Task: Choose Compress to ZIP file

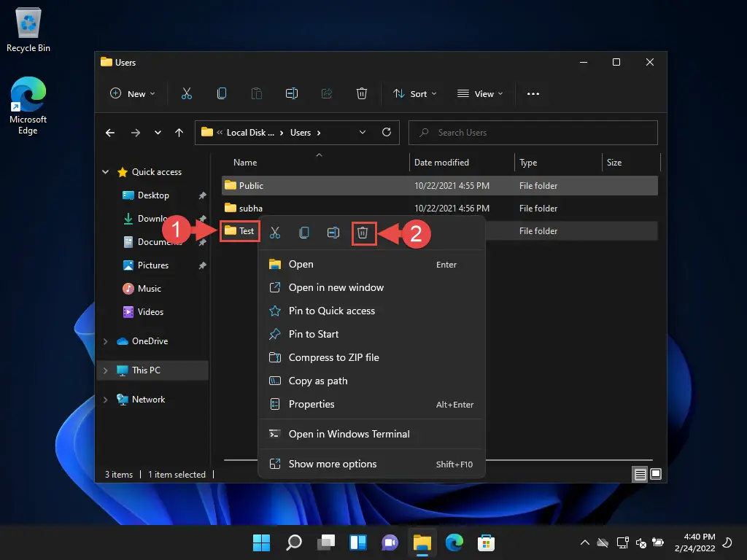Action: [371, 357]
